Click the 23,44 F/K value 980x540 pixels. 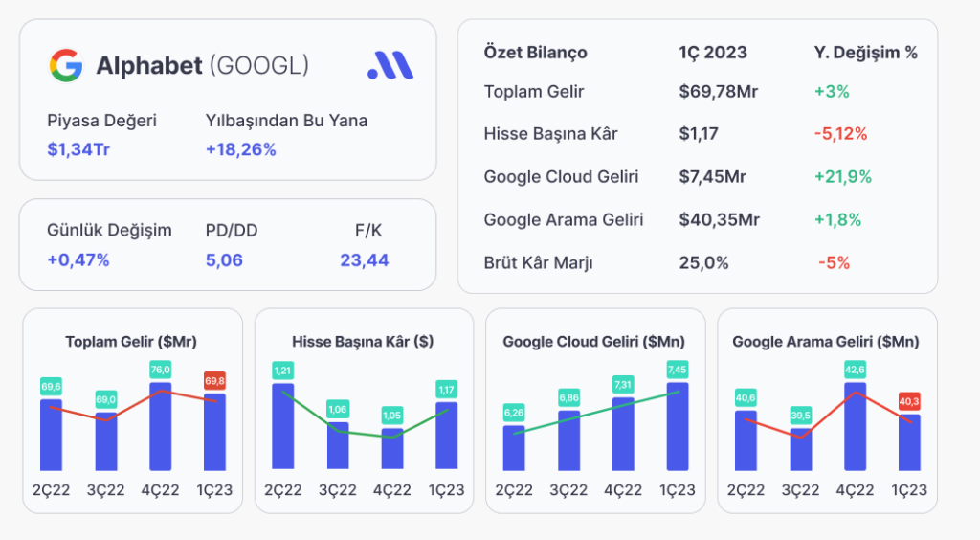coord(365,260)
